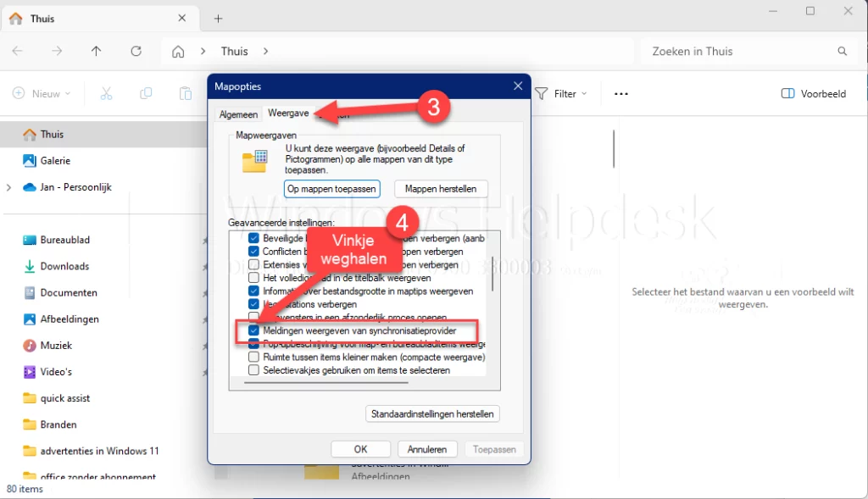Check Selectievakjes gebruiken om items te selecteren
The image size is (868, 499).
(253, 370)
